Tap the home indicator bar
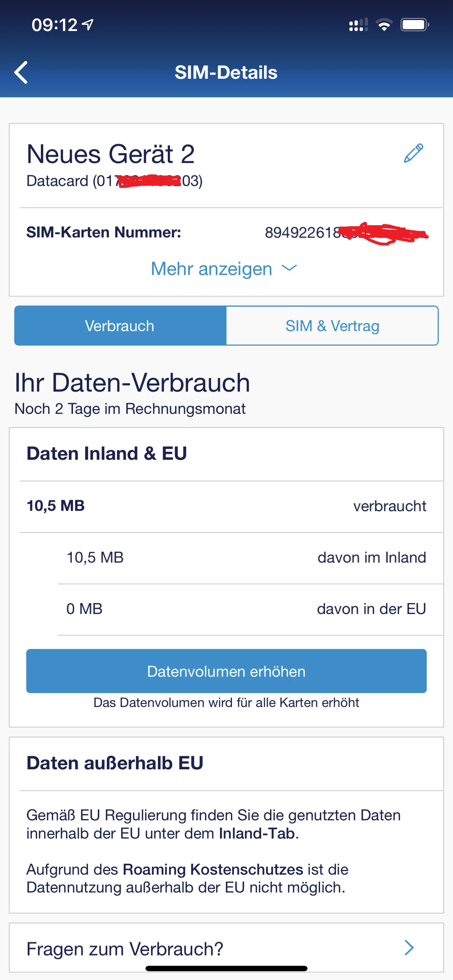Viewport: 453px width, 980px height. point(226,968)
